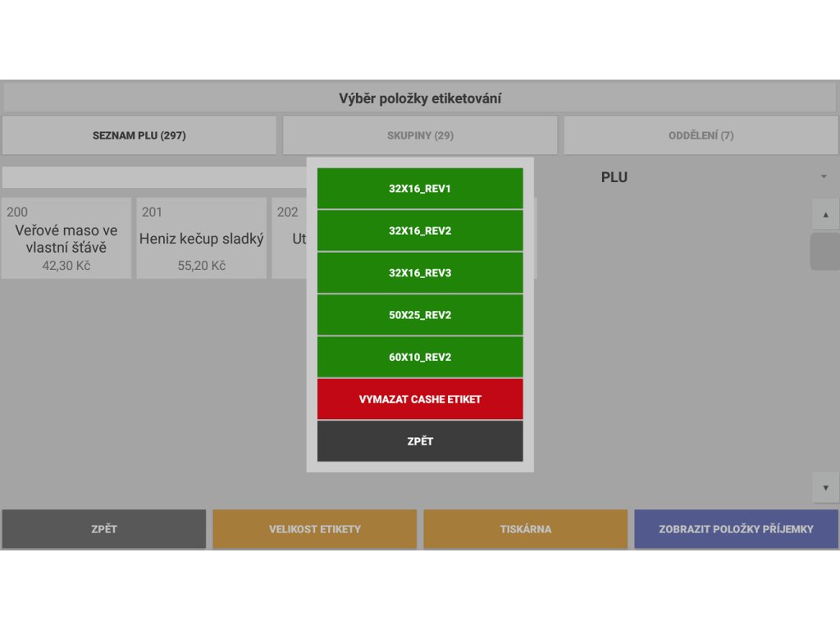Open the Tiskárna printer settings
Image resolution: width=840 pixels, height=630 pixels.
[x=525, y=529]
